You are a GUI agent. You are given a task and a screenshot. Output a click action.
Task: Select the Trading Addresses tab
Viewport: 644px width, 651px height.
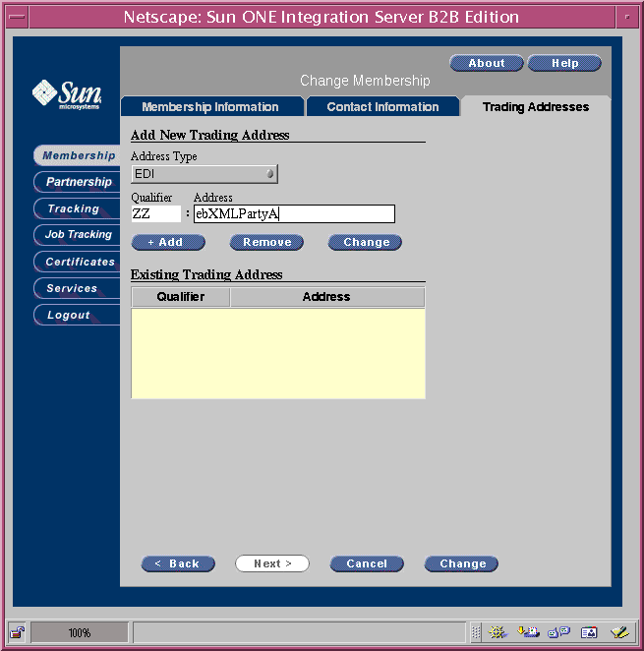pos(536,107)
